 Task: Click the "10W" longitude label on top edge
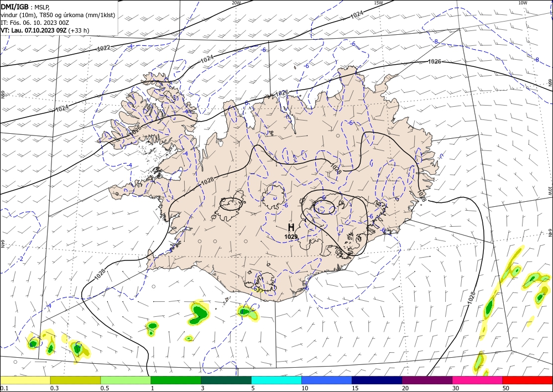point(523,3)
